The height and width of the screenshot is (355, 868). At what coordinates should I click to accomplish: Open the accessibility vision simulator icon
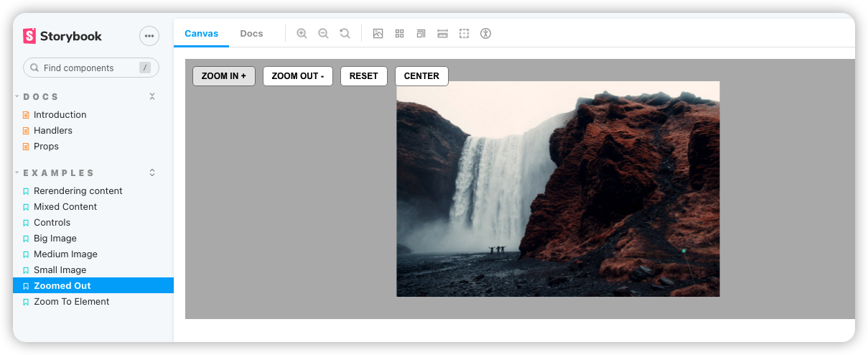(x=486, y=34)
